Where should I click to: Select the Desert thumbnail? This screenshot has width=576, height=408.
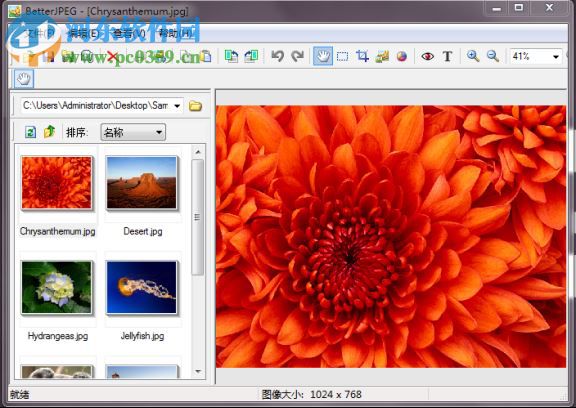click(x=142, y=183)
